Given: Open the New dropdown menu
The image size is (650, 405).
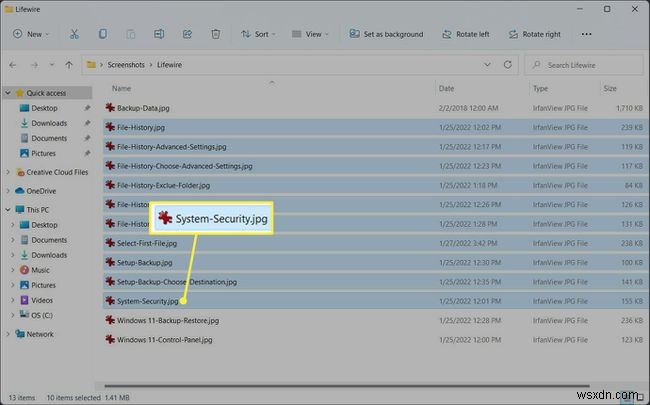Looking at the screenshot, I should (x=31, y=34).
